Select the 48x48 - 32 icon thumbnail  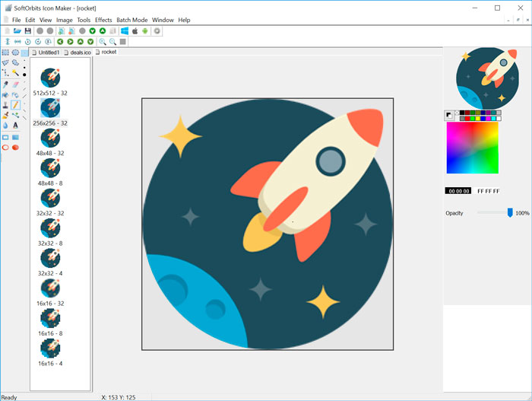(x=50, y=138)
